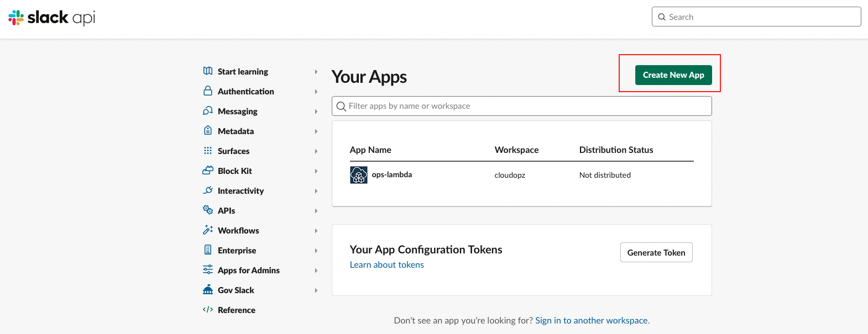Open the Workflows menu item
Image resolution: width=868 pixels, height=334 pixels.
click(x=238, y=231)
